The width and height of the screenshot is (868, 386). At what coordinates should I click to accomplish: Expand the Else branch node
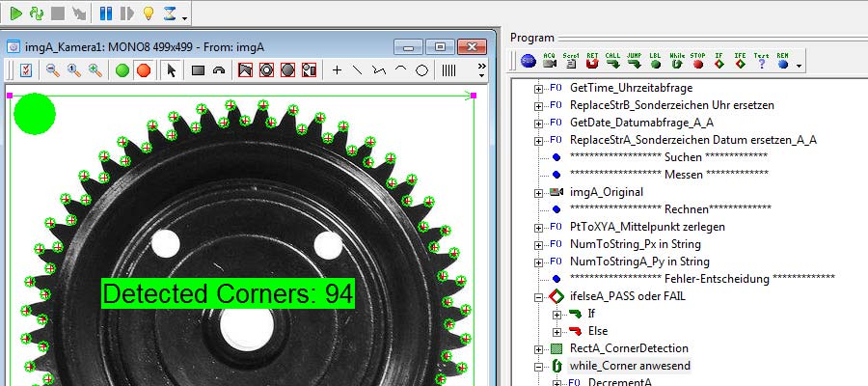[x=556, y=332]
